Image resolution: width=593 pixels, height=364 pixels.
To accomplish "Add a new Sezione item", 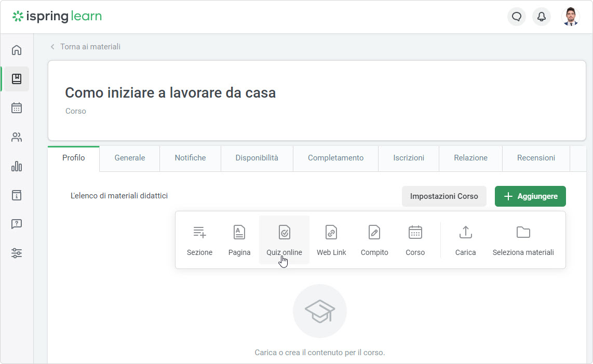I will [x=199, y=240].
